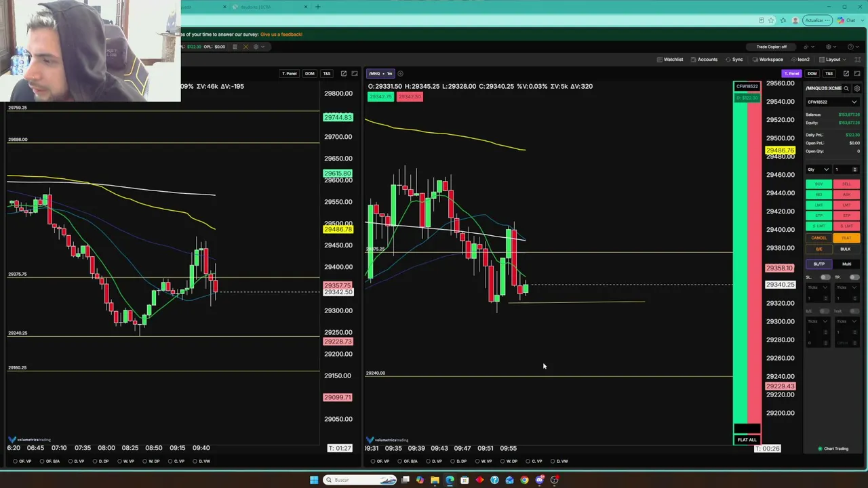Pop out the right chart window
Viewport: 868px width, 488px height.
click(846, 73)
